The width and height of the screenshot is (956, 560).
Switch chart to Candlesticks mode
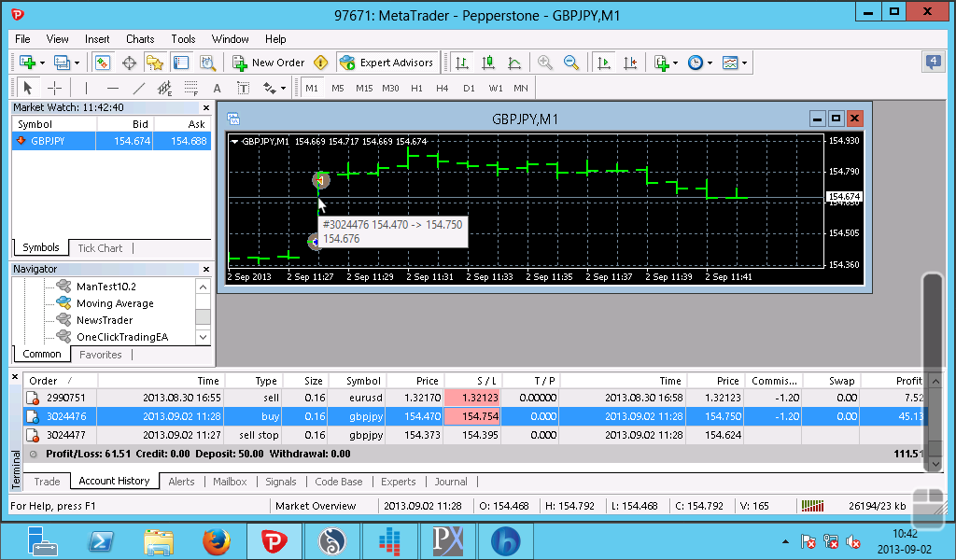pos(487,63)
